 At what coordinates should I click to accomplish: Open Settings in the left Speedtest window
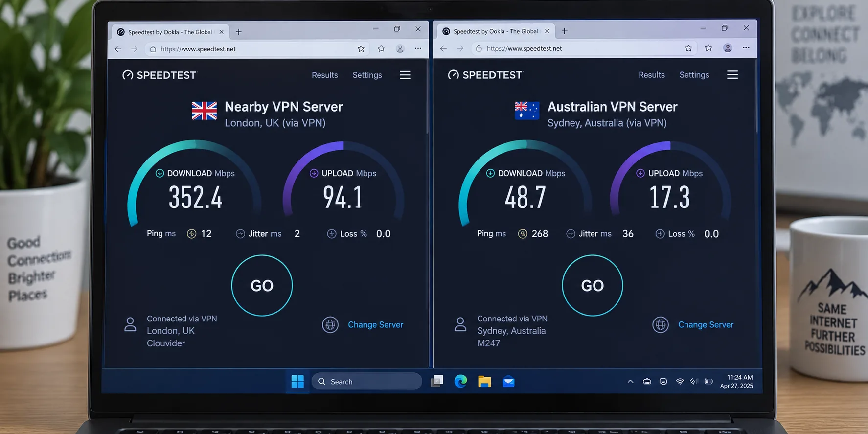(x=367, y=75)
